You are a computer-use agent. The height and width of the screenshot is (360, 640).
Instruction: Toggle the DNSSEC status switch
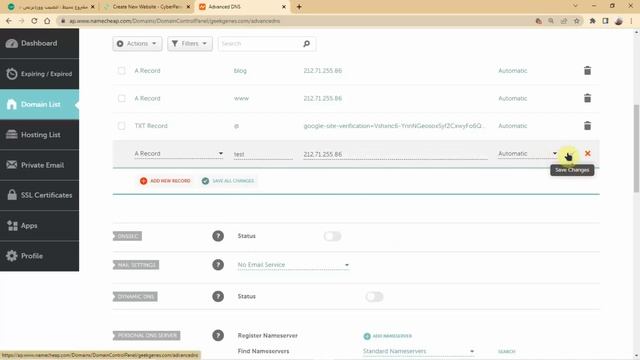(x=332, y=236)
